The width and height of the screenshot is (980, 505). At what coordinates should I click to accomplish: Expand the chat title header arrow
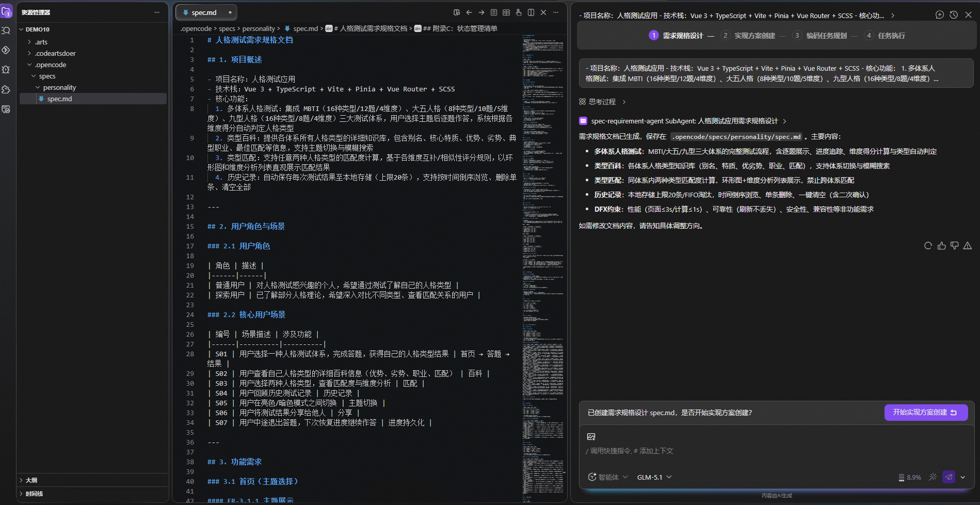tap(893, 15)
